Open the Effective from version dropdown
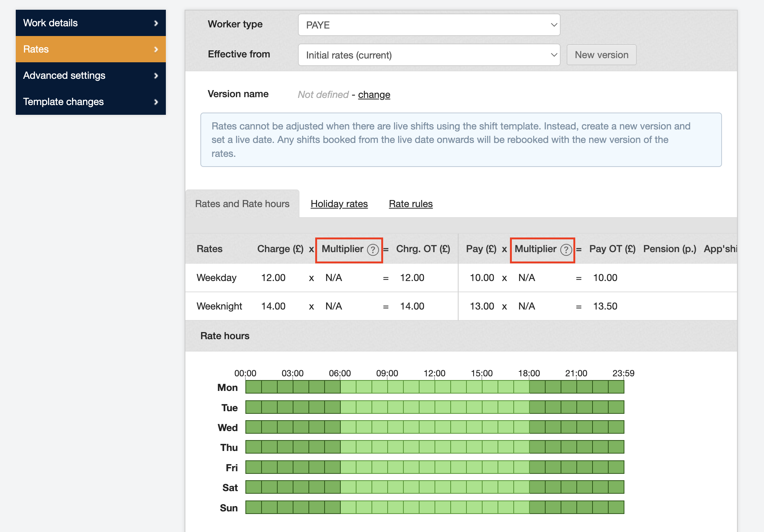This screenshot has height=532, width=764. pyautogui.click(x=429, y=55)
